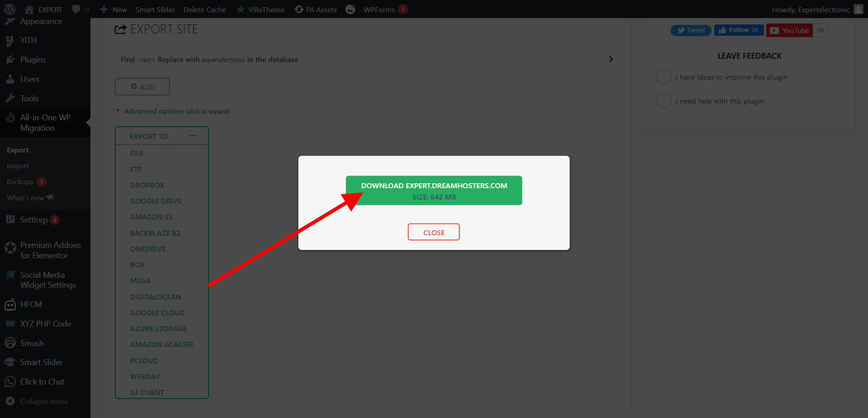Select "I need help with this plugin"
This screenshot has width=868, height=418.
click(663, 101)
